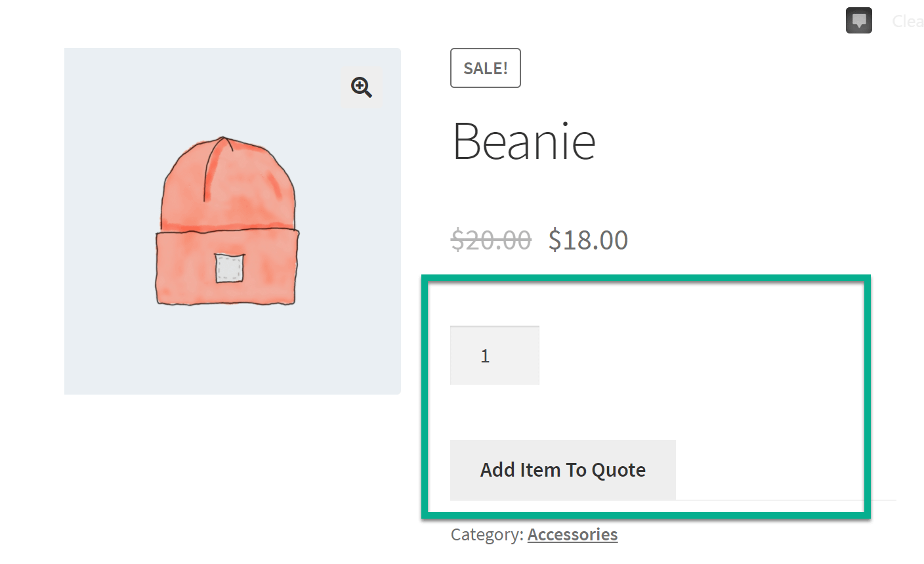The image size is (924, 564).
Task: Select the Category label text
Action: pyautogui.click(x=486, y=534)
